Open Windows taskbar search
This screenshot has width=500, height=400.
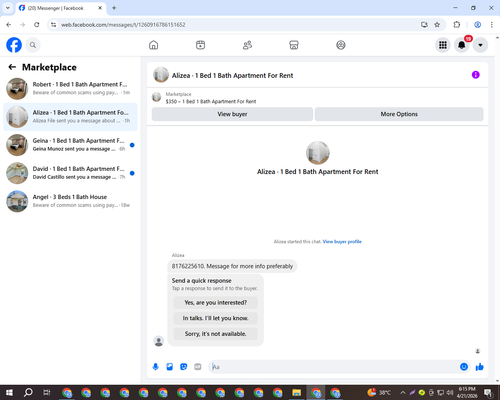(x=28, y=393)
